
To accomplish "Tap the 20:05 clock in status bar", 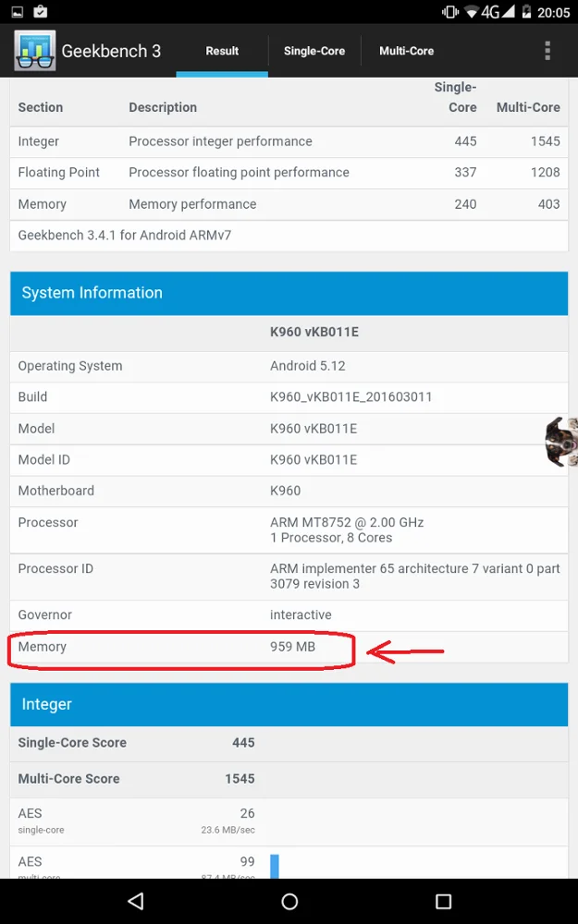I will click(x=553, y=13).
